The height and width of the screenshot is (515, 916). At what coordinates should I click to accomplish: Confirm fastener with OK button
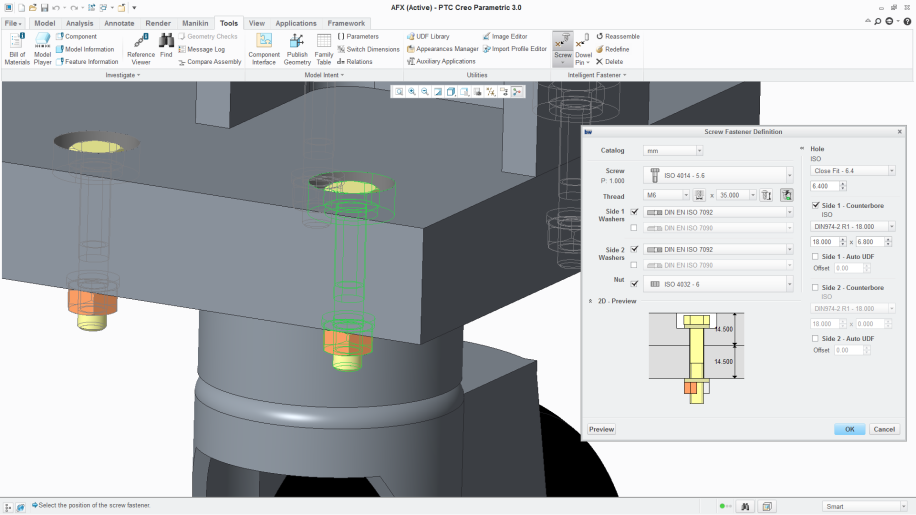click(x=849, y=429)
